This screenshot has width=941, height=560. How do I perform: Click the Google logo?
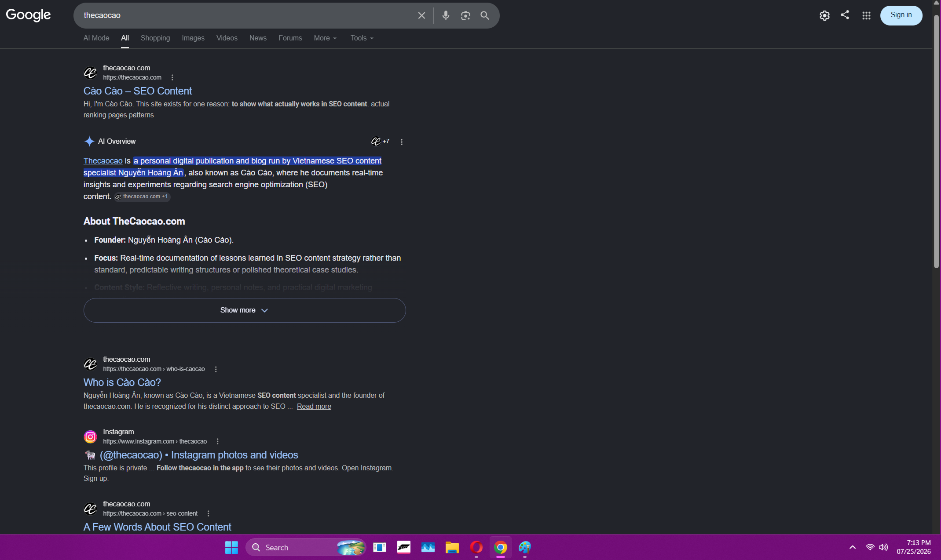tap(28, 15)
